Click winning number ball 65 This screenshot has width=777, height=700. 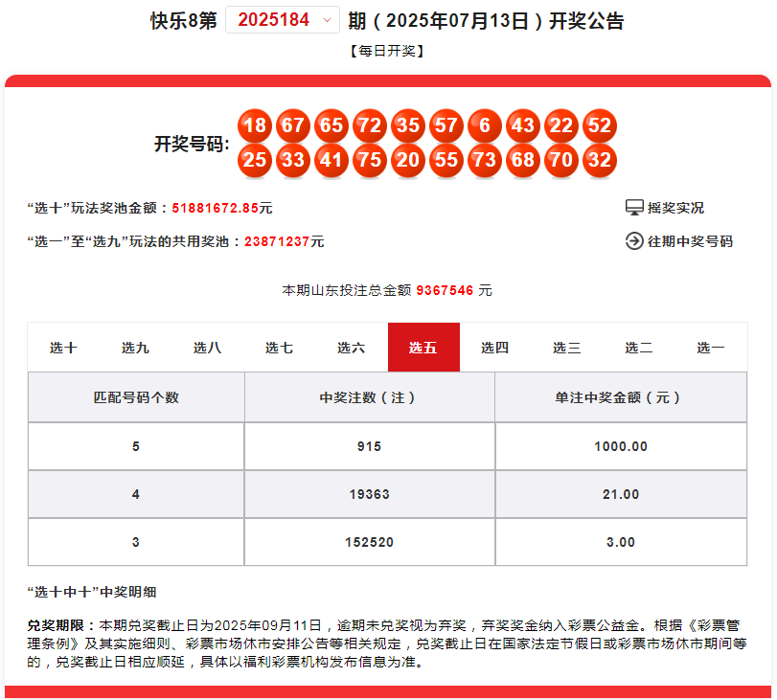331,125
